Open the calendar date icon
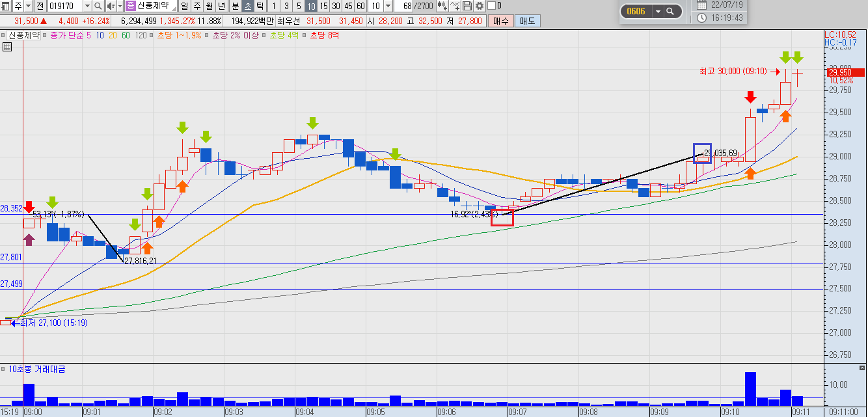The image size is (868, 417). coord(701,5)
